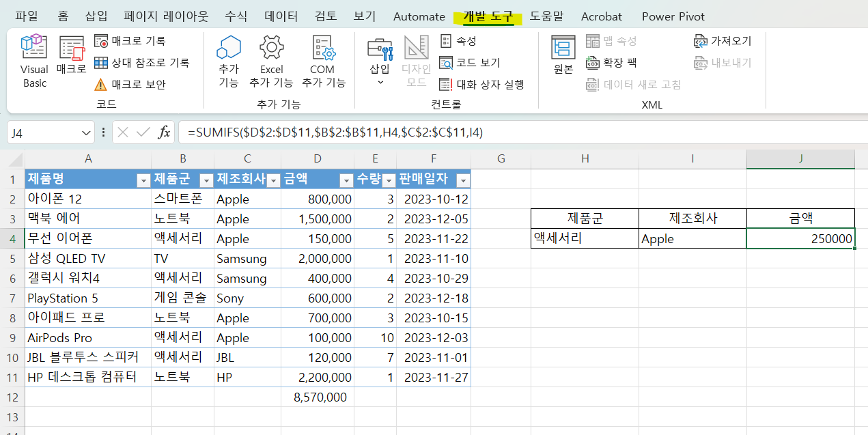Viewport: 868px width, 435px height.
Task: Open 확장 팩 expansion packs
Action: coord(611,63)
